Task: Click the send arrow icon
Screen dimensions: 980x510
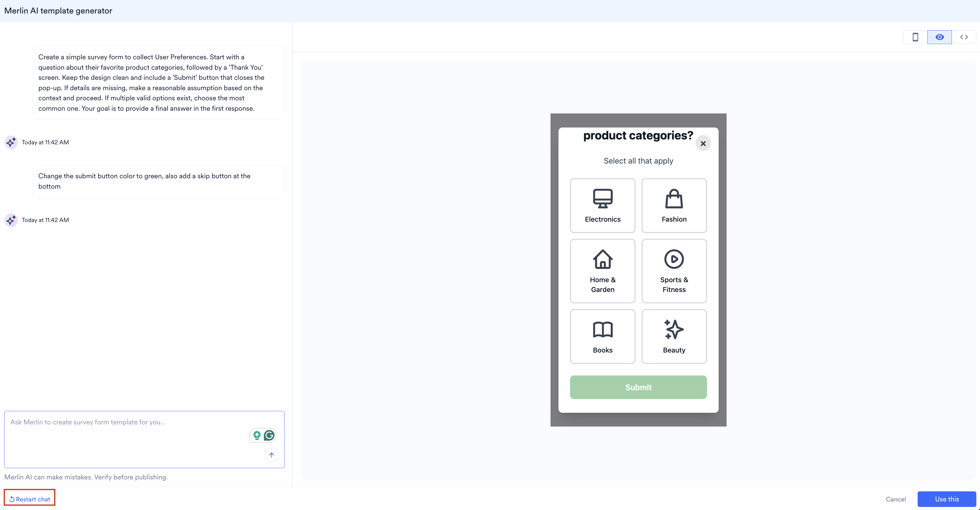Action: 271,455
